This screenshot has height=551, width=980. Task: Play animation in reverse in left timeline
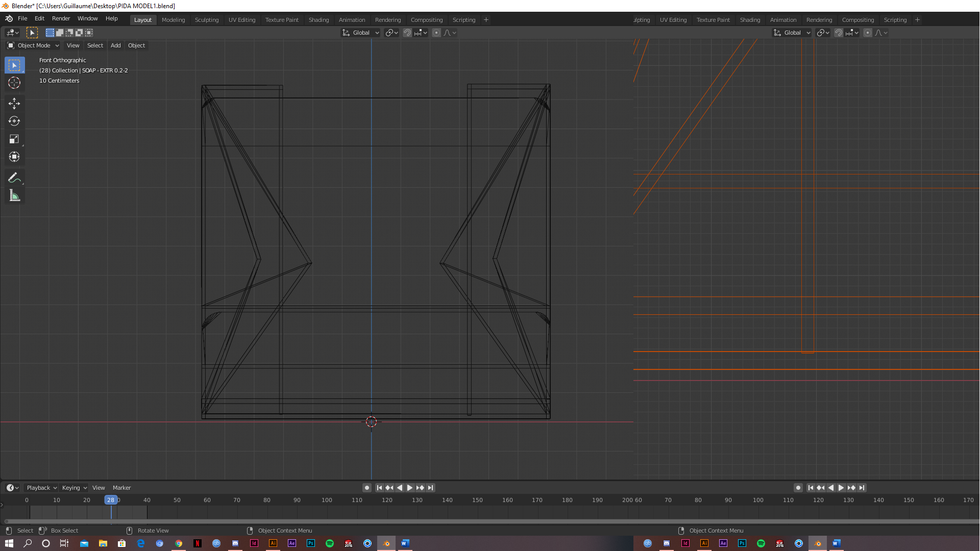[400, 488]
